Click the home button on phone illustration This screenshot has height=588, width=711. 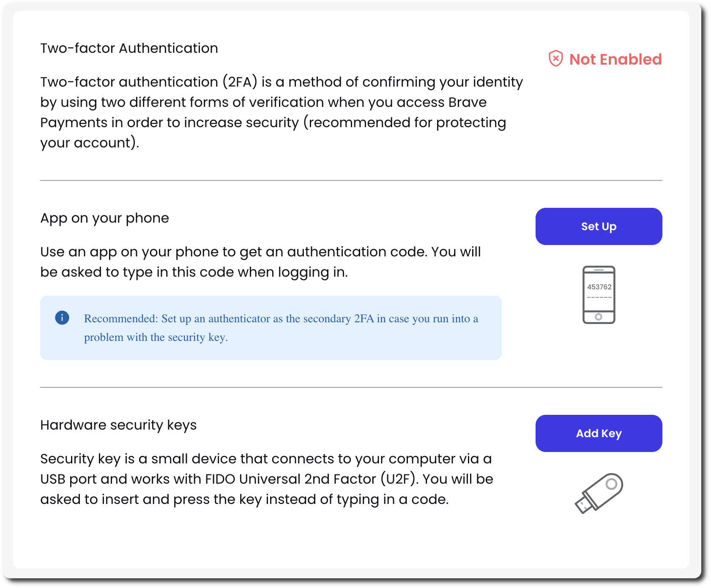599,317
